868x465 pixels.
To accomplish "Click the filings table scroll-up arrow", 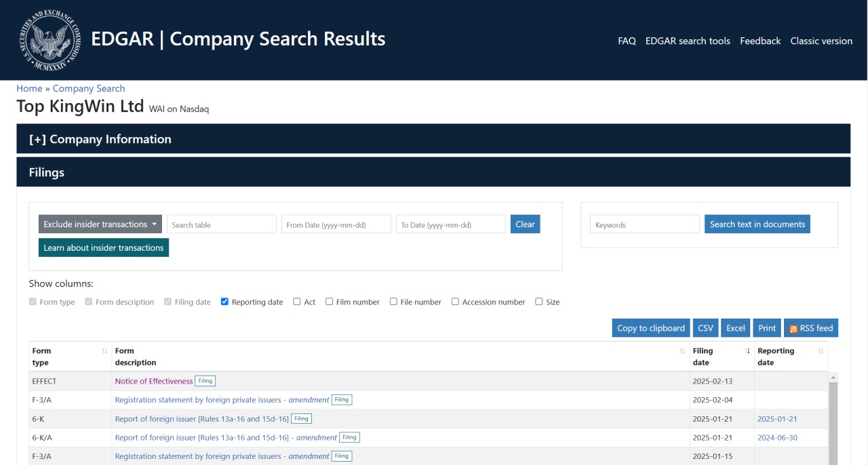I will (x=833, y=377).
